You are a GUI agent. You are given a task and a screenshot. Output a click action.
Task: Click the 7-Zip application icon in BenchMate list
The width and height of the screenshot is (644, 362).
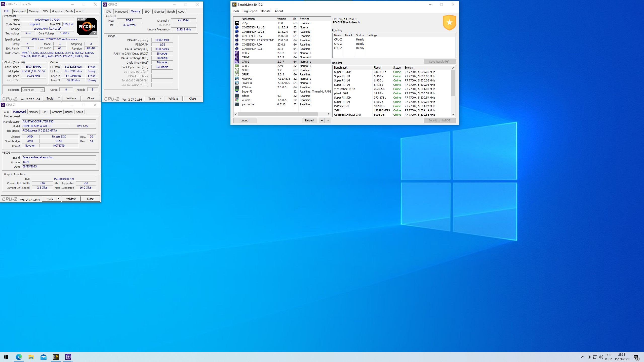[x=237, y=23]
